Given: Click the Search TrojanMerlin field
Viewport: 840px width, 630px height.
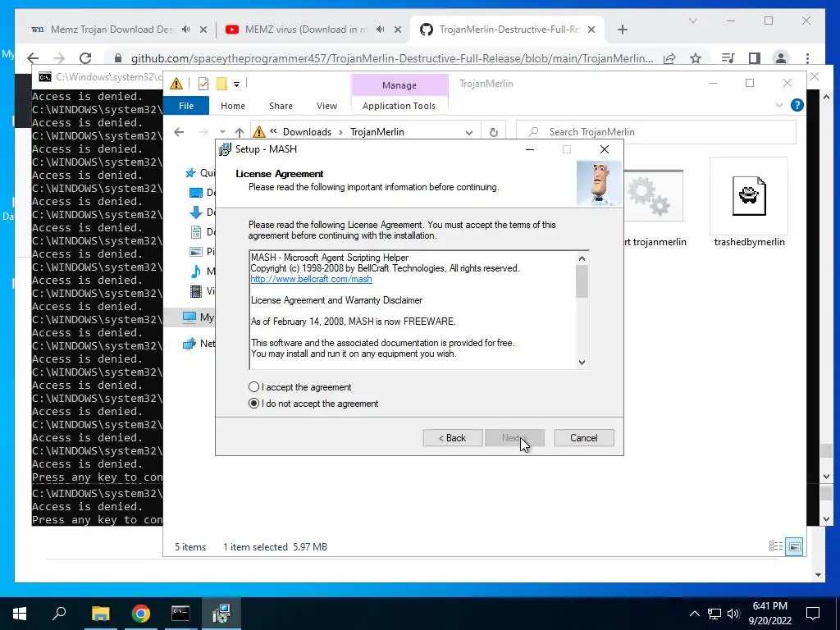Looking at the screenshot, I should 656,132.
